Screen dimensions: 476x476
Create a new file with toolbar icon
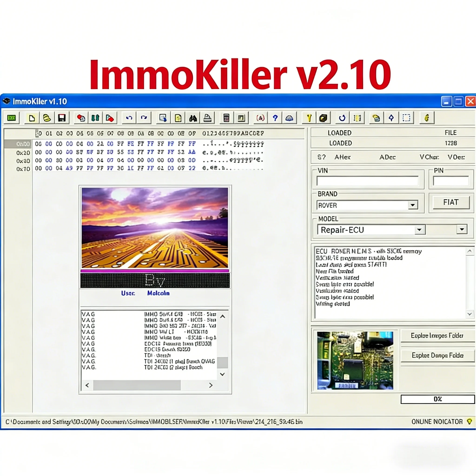[32, 118]
